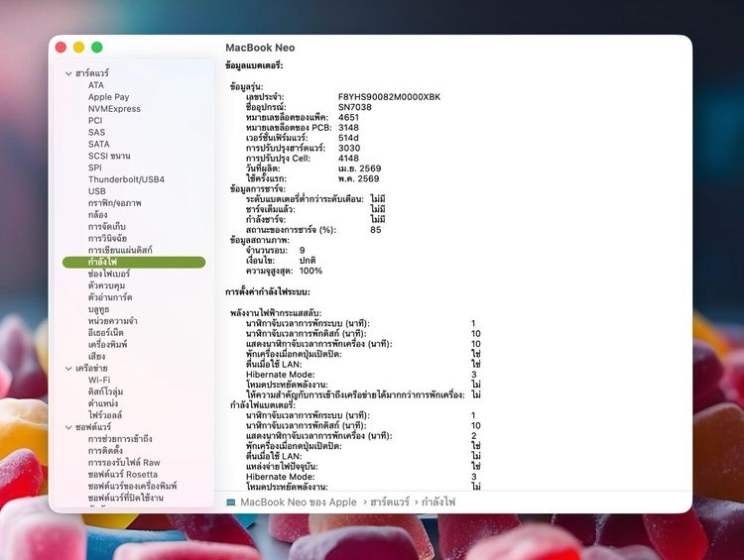Select อีเธอร์เน็ต in the sidebar

[x=105, y=333]
